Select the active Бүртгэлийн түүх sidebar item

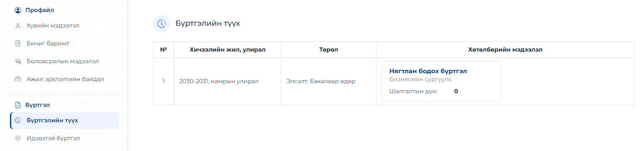(x=65, y=121)
